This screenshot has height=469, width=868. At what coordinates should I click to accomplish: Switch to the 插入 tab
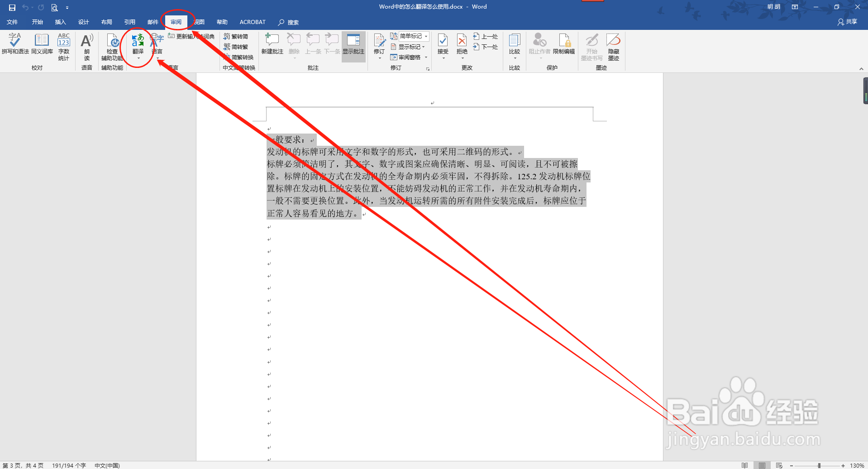click(61, 22)
